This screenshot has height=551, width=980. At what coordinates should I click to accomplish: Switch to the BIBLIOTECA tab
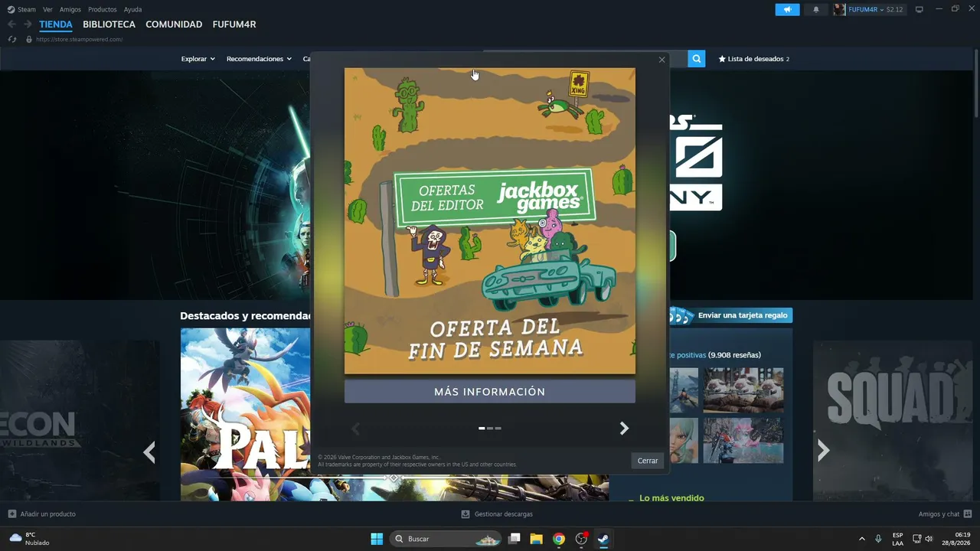(109, 24)
